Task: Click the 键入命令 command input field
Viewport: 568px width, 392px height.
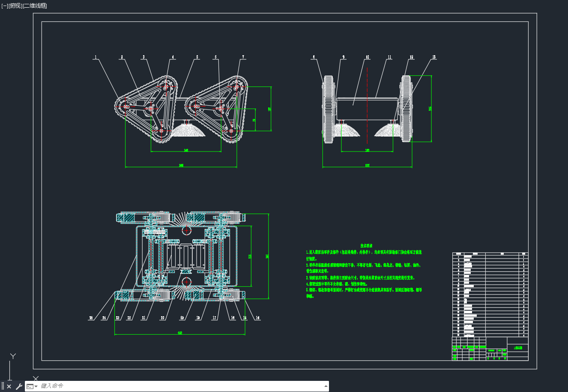Action: [180, 386]
